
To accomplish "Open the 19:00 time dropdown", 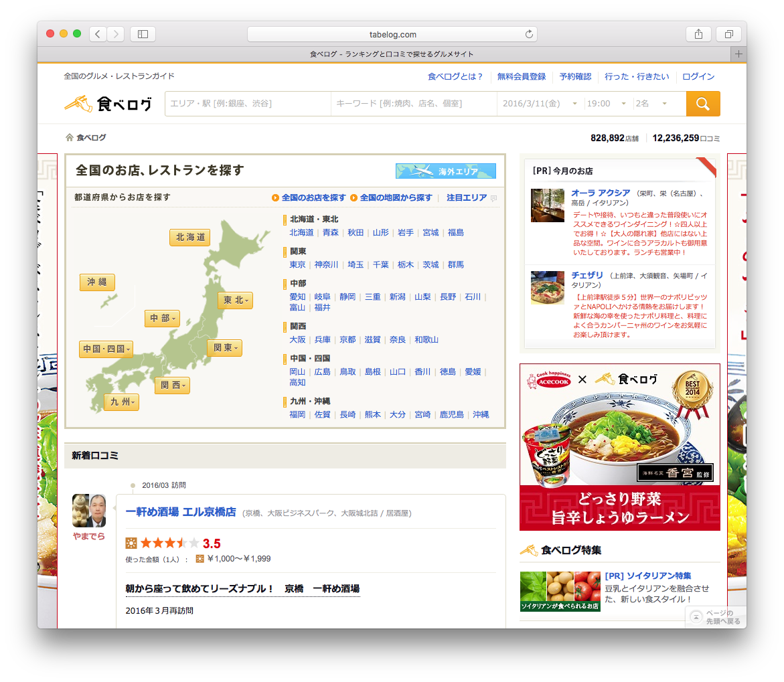I will [607, 104].
